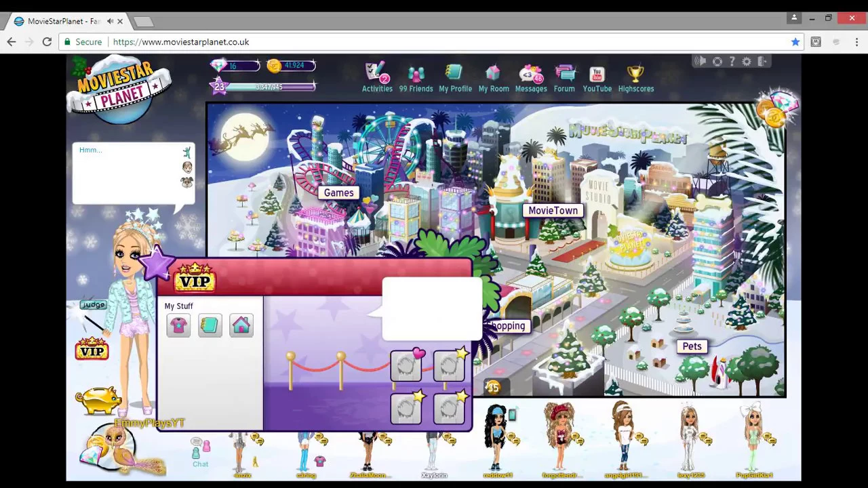Click the VIP badge on the popup
The height and width of the screenshot is (488, 868).
[x=195, y=279]
